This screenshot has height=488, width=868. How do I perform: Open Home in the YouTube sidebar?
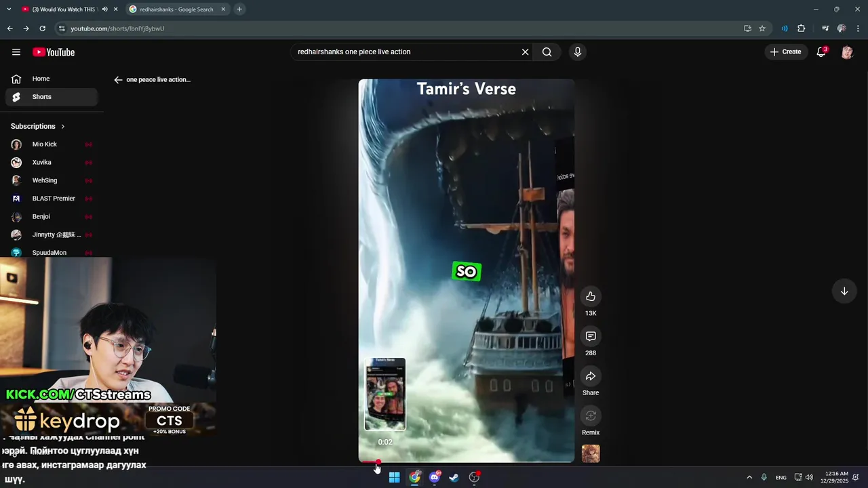point(51,79)
